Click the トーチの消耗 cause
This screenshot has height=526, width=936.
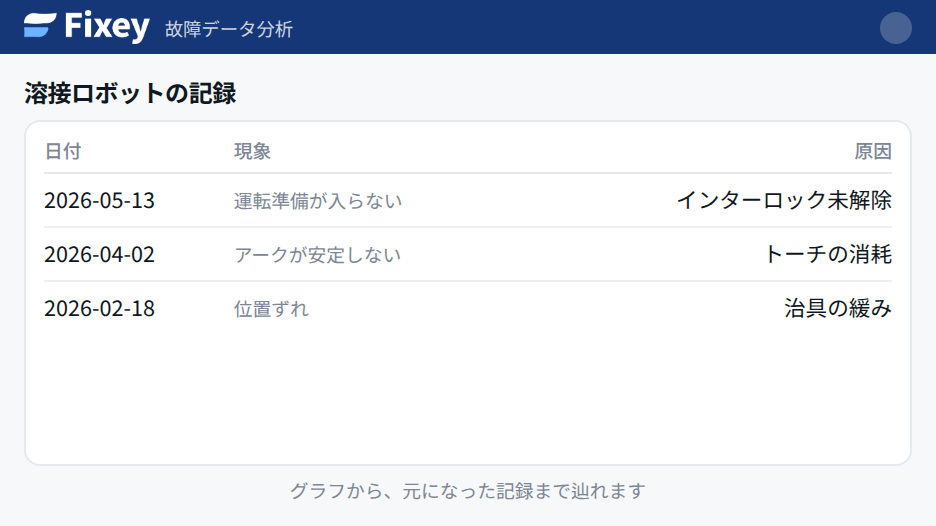[x=828, y=254]
